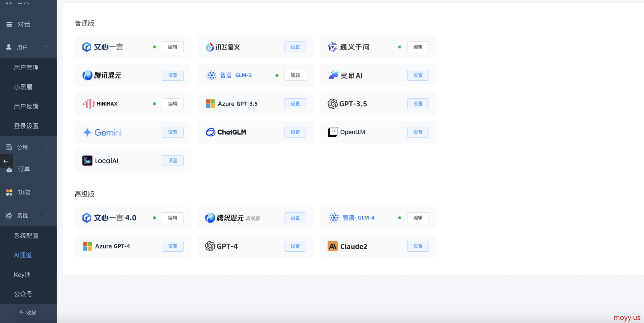Click the Azure GPT-3.5 Microsoft logo

(x=210, y=104)
